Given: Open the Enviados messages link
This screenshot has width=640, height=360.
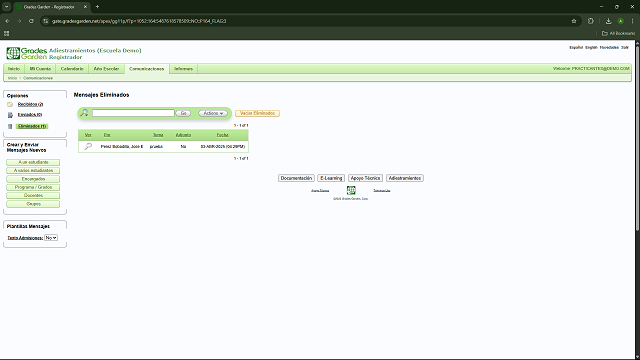Looking at the screenshot, I should coord(30,115).
